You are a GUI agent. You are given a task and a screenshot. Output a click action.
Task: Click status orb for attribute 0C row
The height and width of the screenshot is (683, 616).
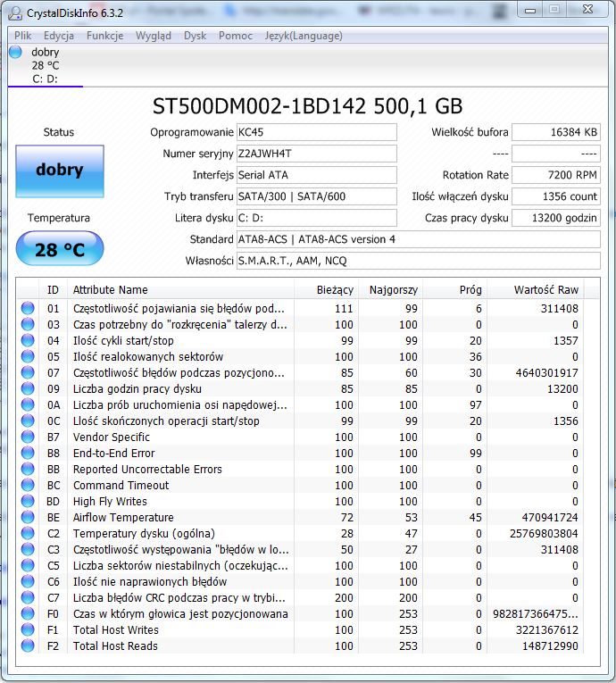click(28, 421)
